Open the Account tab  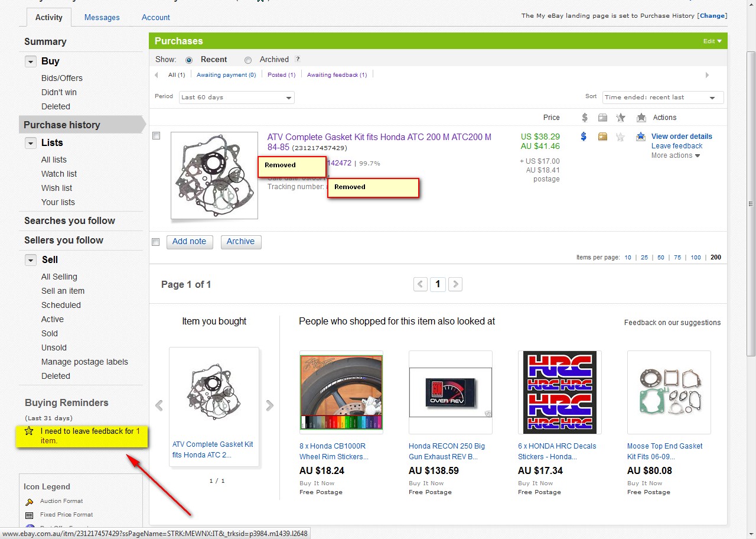pos(155,17)
